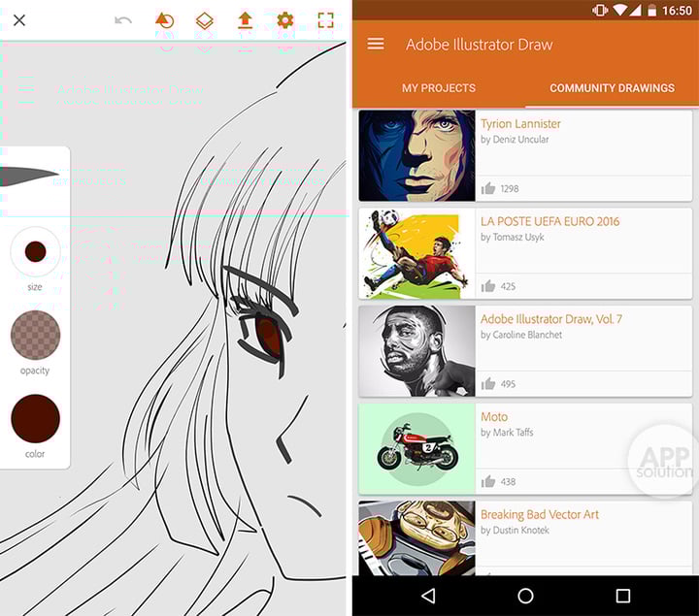The image size is (699, 616).
Task: Select author text 'by Dustin Knotek'
Action: [x=515, y=530]
